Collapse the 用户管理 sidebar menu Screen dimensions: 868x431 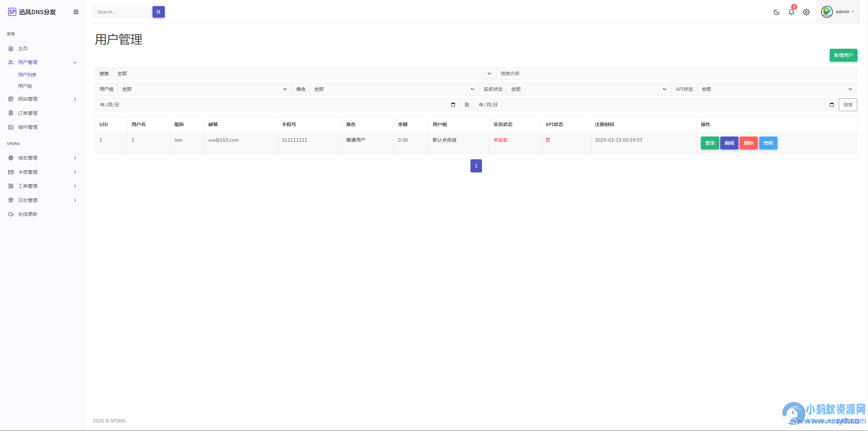[42, 62]
